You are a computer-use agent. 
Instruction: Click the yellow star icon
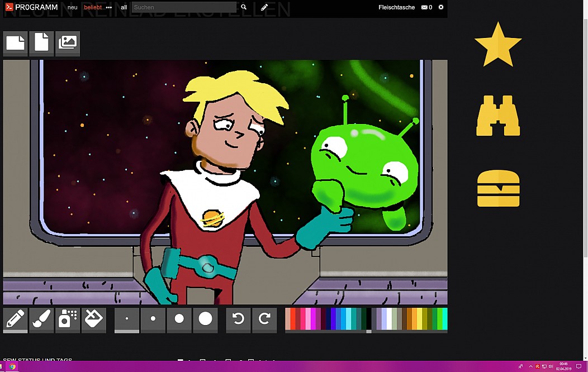coord(498,45)
